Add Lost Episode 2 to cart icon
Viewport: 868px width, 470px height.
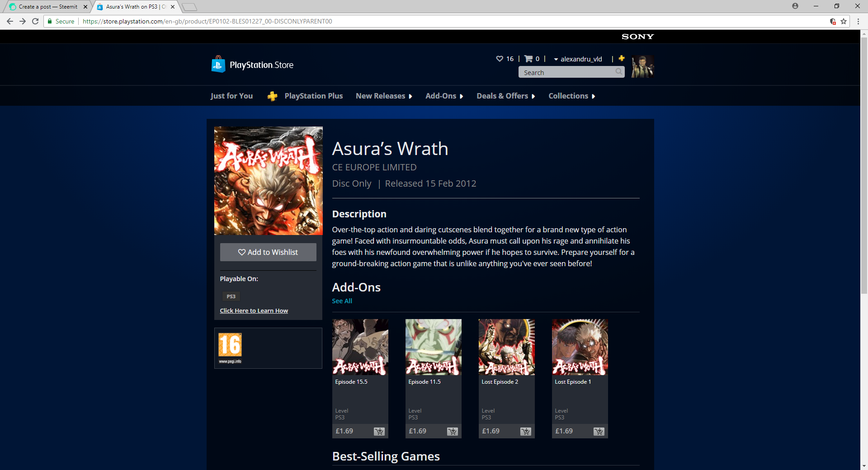click(x=526, y=432)
